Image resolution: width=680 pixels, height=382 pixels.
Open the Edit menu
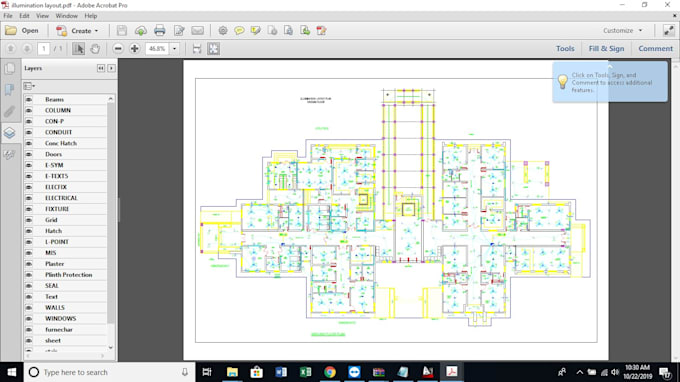coord(24,16)
